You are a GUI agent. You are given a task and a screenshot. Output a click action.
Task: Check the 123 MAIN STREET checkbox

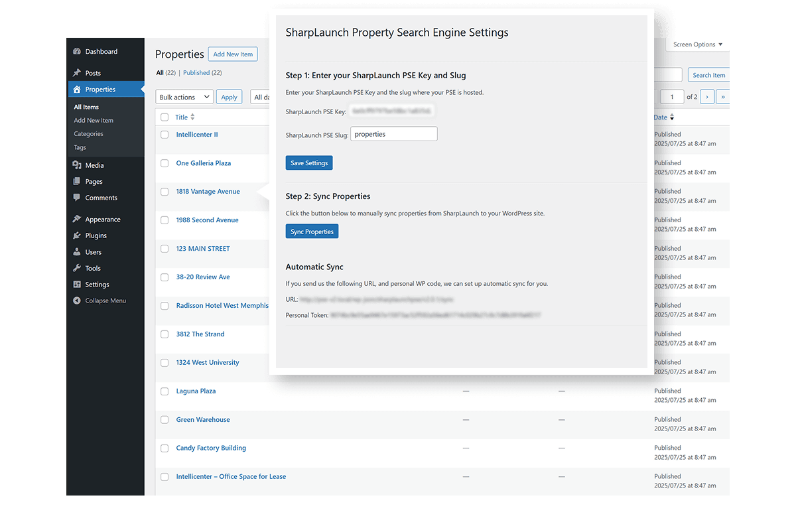165,249
